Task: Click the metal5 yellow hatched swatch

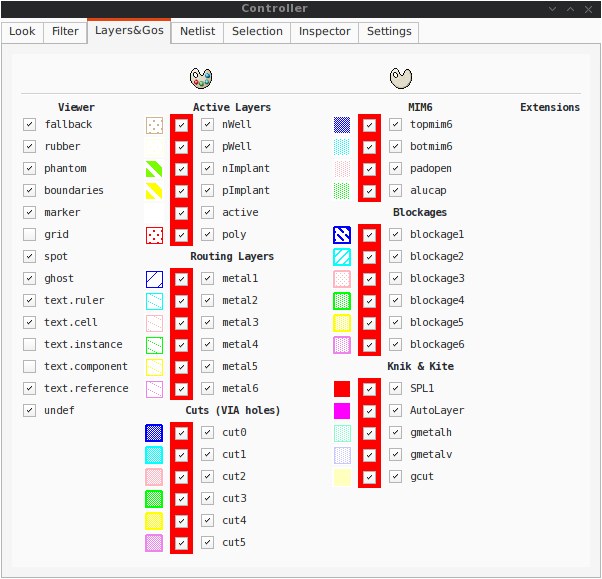Action: (x=154, y=367)
